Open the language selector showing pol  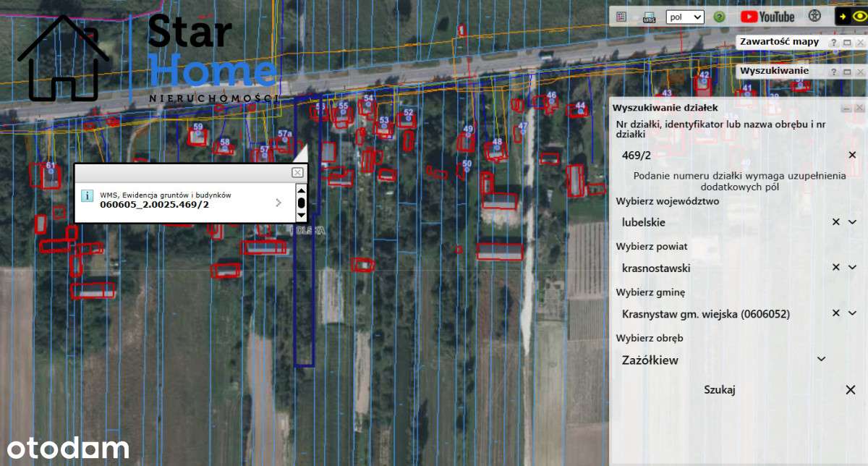pos(684,17)
